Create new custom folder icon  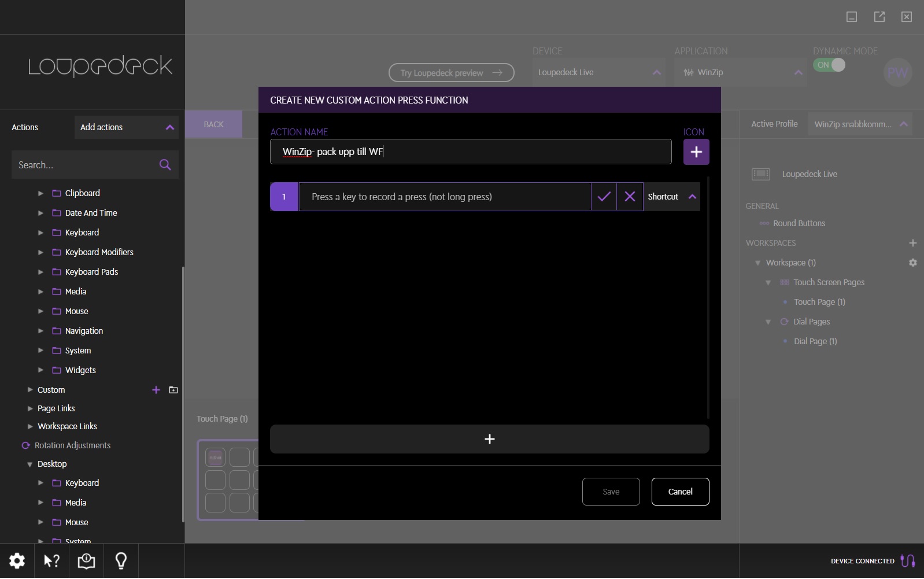(x=173, y=390)
